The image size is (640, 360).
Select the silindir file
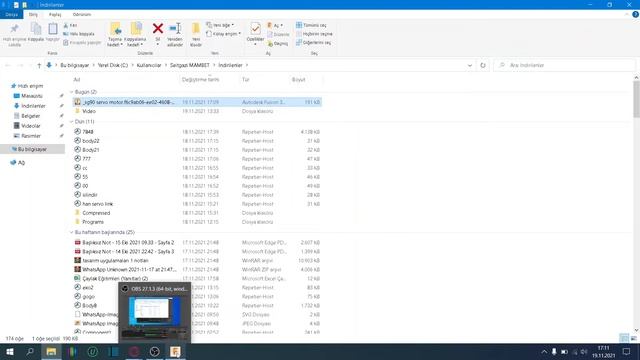[x=197, y=195]
